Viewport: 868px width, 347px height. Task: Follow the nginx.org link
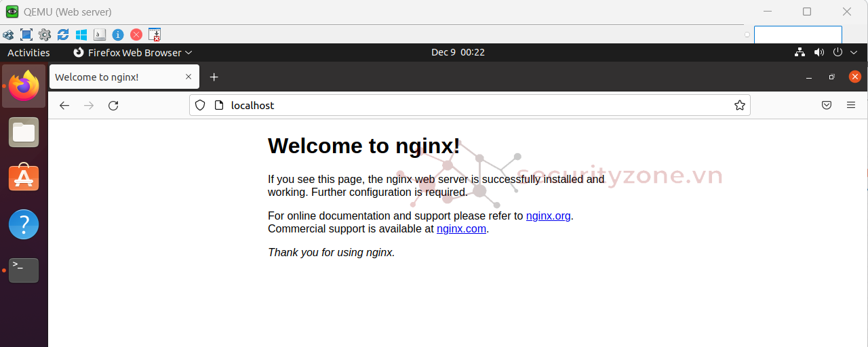548,216
